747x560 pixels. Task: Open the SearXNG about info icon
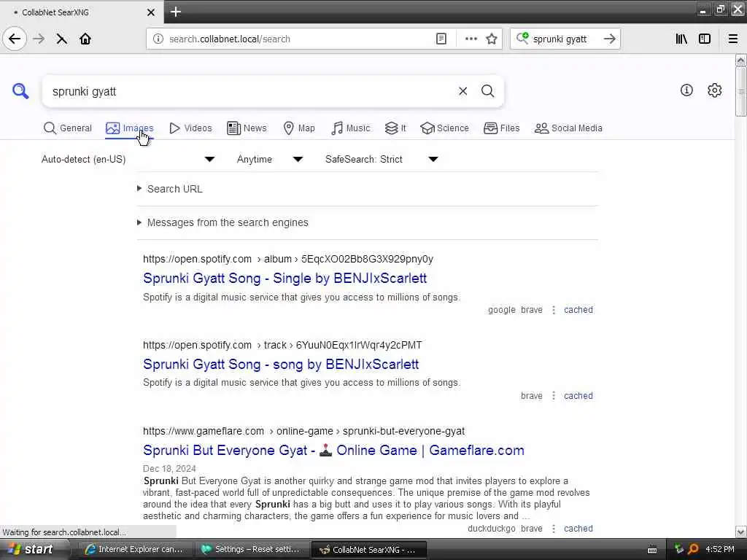click(x=686, y=90)
